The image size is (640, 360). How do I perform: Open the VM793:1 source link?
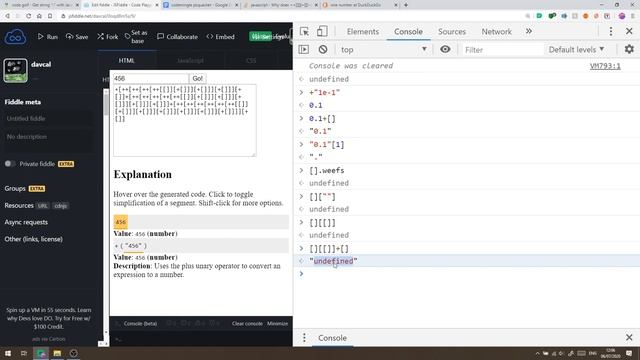pyautogui.click(x=605, y=66)
